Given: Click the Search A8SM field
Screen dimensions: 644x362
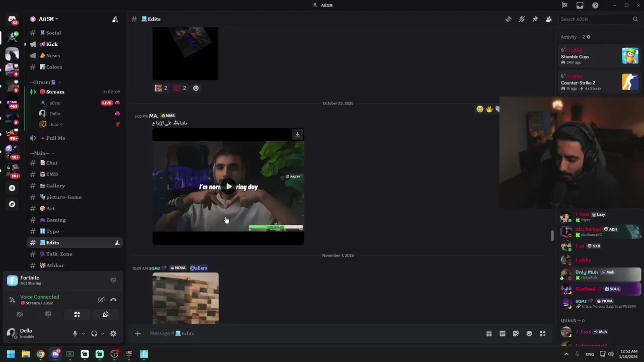Looking at the screenshot, I should tap(599, 19).
